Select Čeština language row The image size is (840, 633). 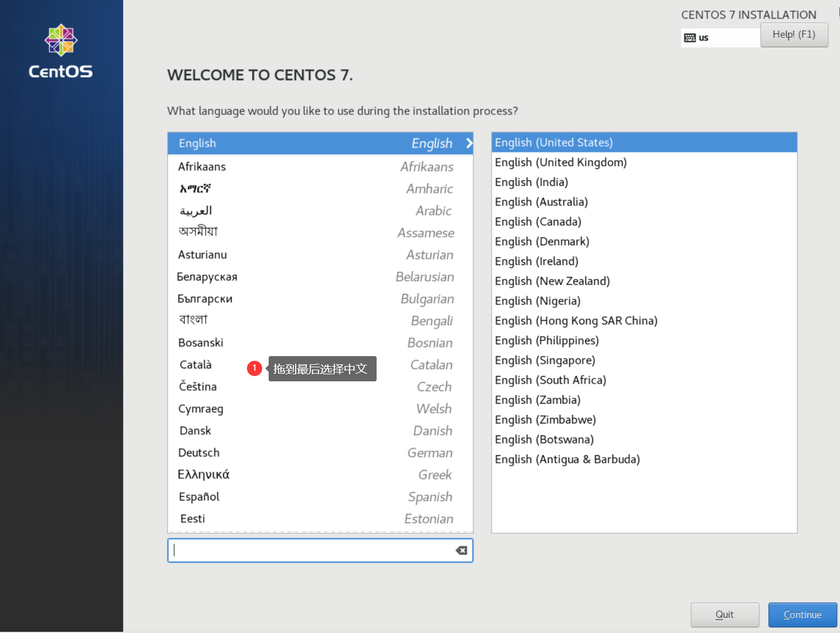320,387
